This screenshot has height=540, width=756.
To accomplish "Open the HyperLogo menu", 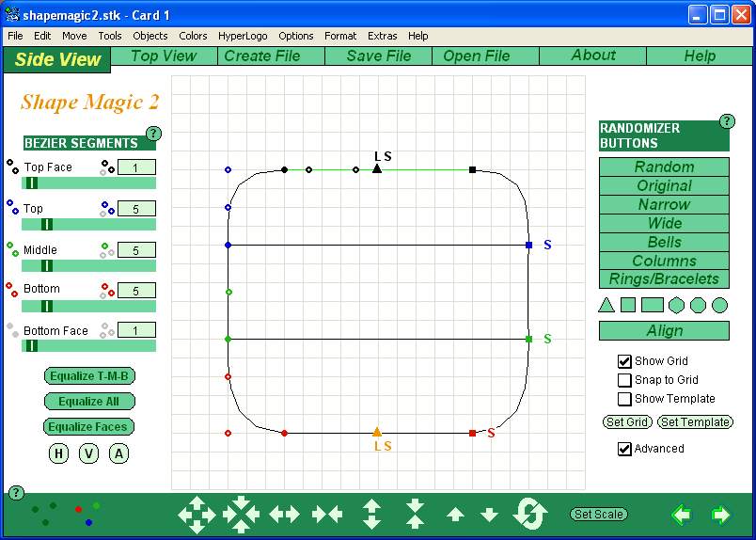I will coord(243,36).
